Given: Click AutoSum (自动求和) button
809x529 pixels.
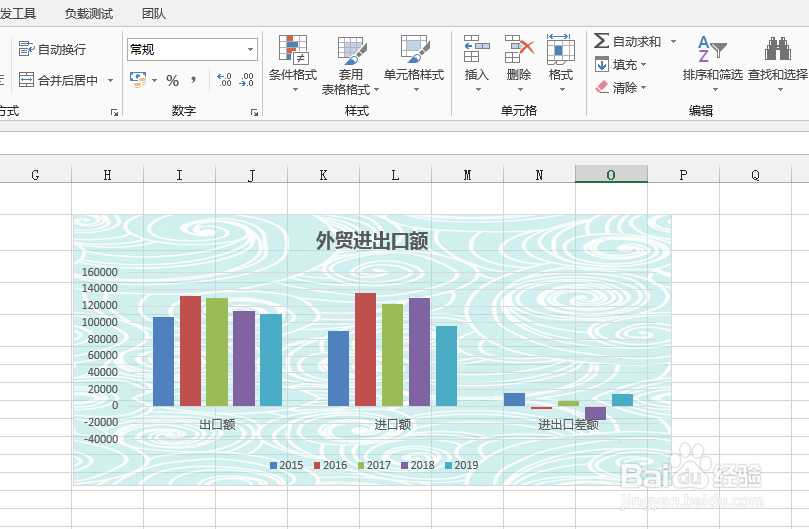Looking at the screenshot, I should point(627,41).
